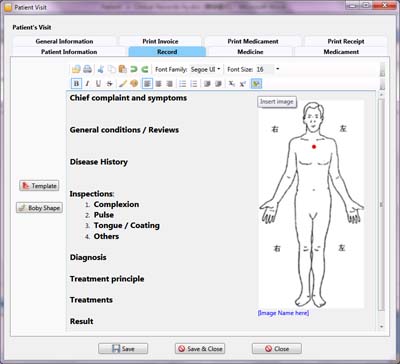
Task: Click the 'Tongue / Coating' list item
Action: pyautogui.click(x=127, y=226)
